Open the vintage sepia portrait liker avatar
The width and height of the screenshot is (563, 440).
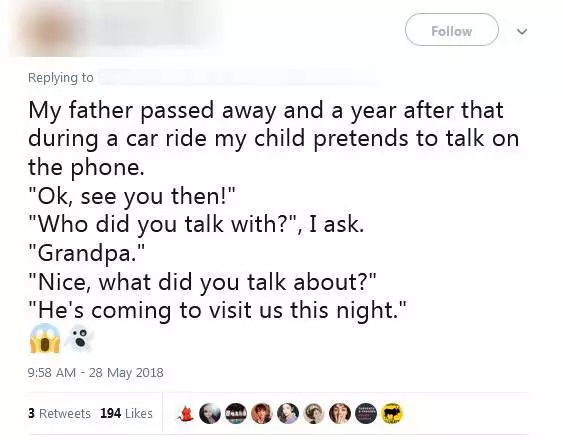(313, 413)
